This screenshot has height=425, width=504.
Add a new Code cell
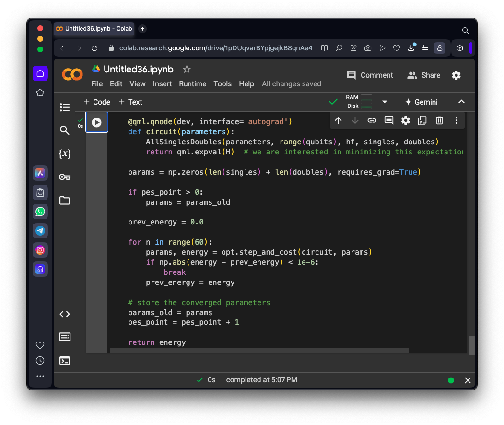tap(97, 102)
